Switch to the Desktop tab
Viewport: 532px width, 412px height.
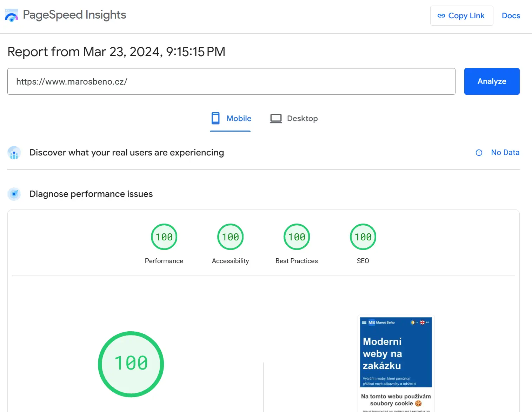[302, 119]
